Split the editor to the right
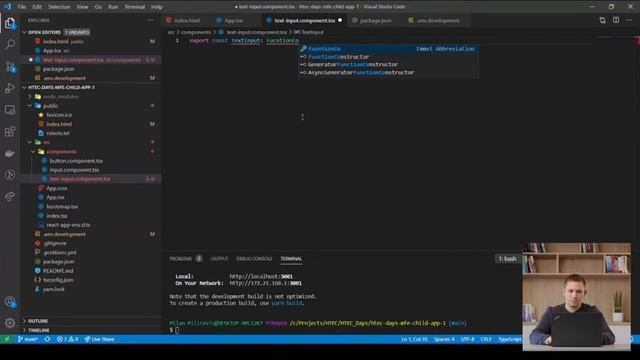The image size is (640, 360). pyautogui.click(x=616, y=20)
